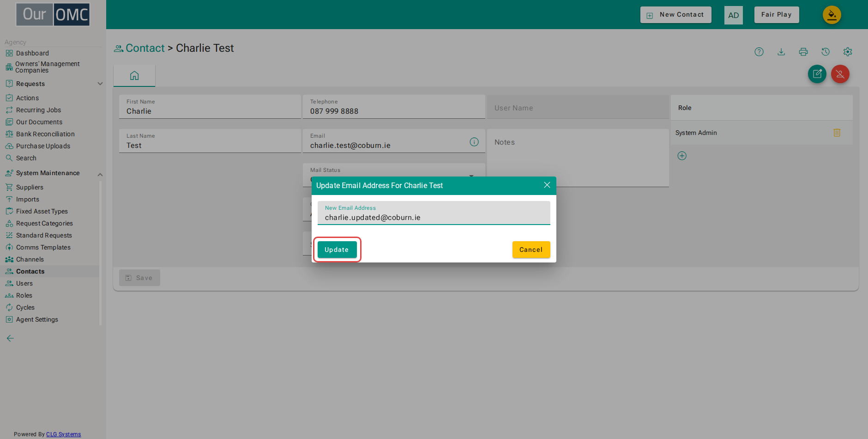Click the New Contact button
The height and width of the screenshot is (439, 868).
676,15
